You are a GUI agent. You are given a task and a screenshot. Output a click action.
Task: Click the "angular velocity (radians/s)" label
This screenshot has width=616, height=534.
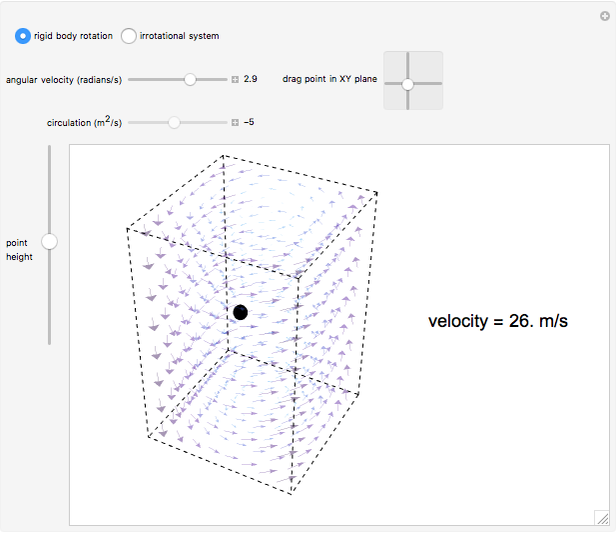pyautogui.click(x=64, y=79)
